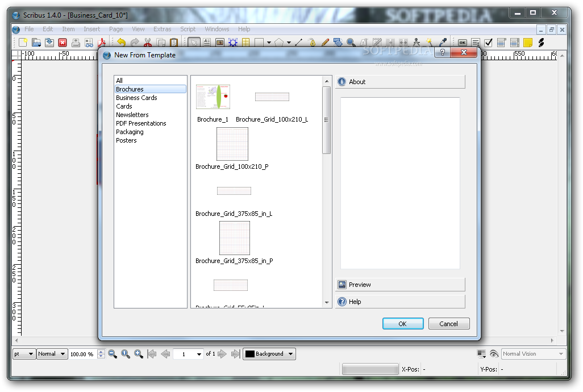Open the Normal Vision dropdown
The height and width of the screenshot is (392, 583).
pos(534,354)
